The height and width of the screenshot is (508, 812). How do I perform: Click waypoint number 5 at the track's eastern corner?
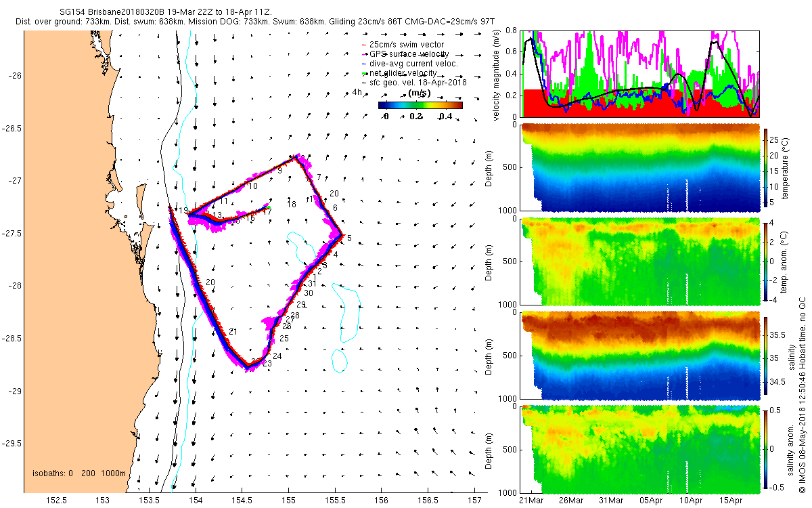[x=349, y=238]
